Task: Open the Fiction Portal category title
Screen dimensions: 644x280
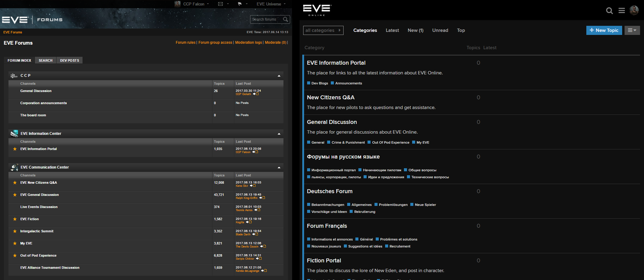Action: tap(324, 261)
